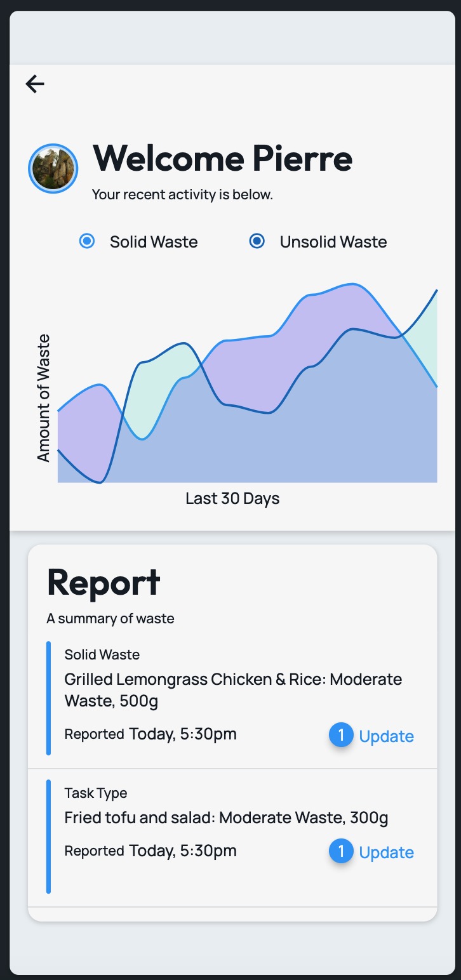Click the Report card heading
The height and width of the screenshot is (980, 461).
[104, 582]
